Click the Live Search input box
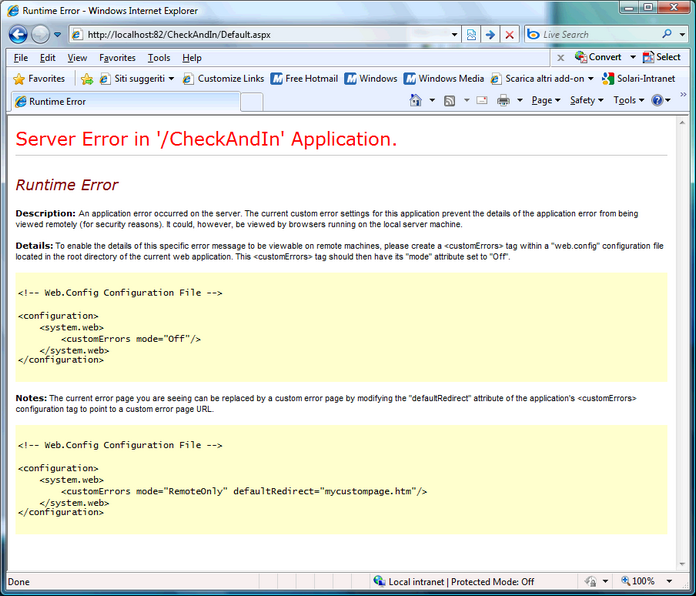Image resolution: width=696 pixels, height=596 pixels. click(599, 35)
